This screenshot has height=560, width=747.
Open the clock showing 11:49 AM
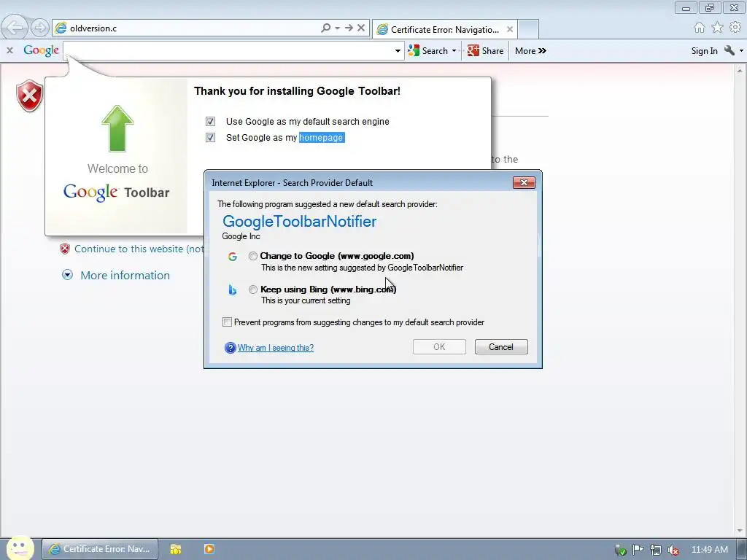[x=709, y=550]
